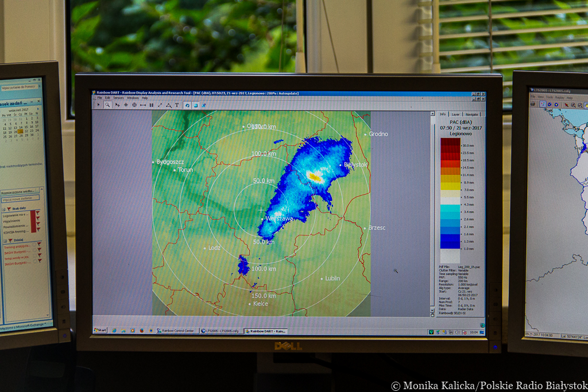Screen dimensions: 588x392
Task: Select the magnifier zoom tool
Action: 107,105
